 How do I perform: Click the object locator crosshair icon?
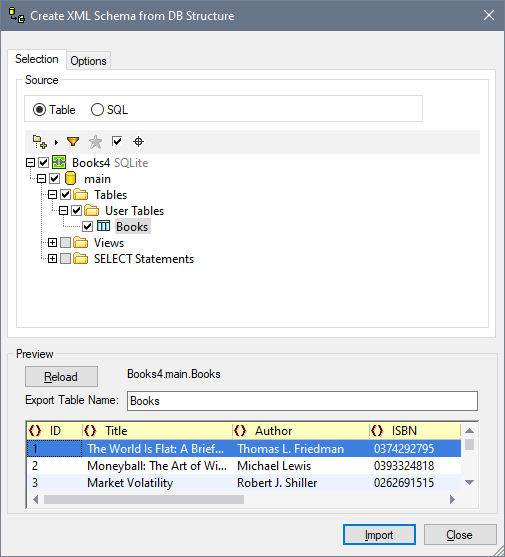pyautogui.click(x=138, y=142)
